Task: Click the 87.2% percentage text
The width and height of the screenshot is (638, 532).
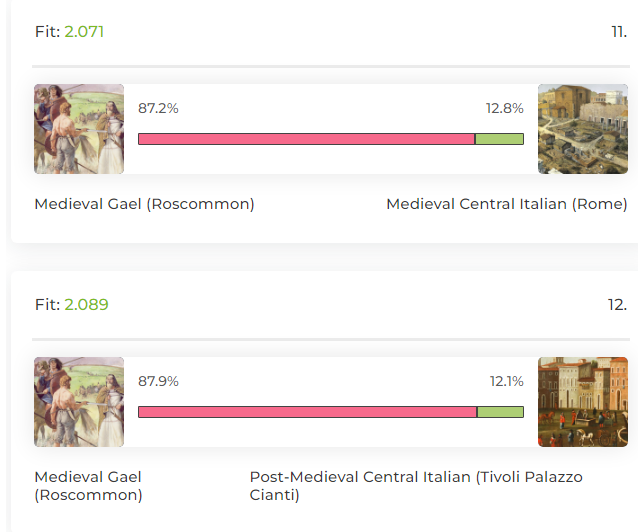Action: pyautogui.click(x=158, y=108)
